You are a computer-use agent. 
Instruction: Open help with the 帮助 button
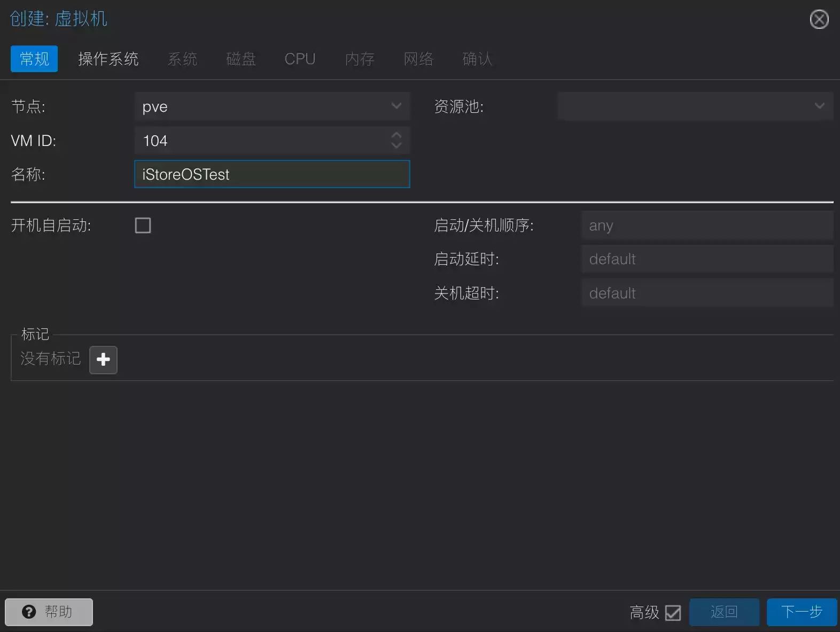49,612
